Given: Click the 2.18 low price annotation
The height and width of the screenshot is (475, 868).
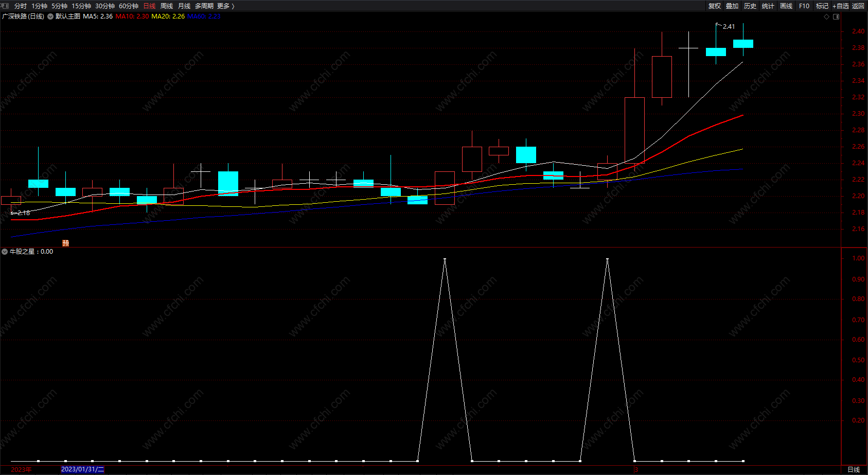Looking at the screenshot, I should [x=24, y=213].
